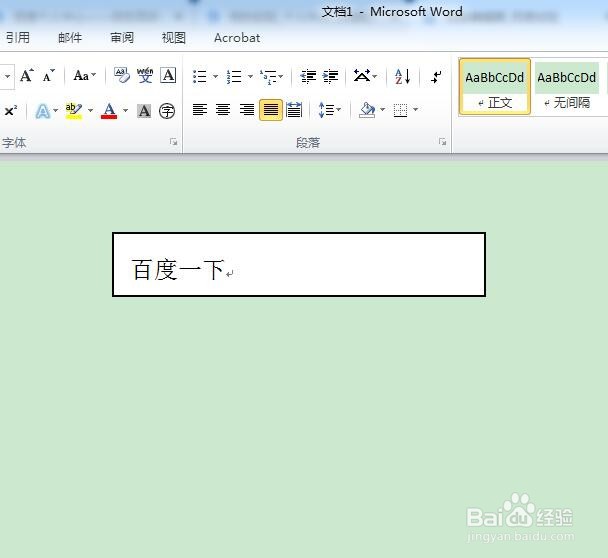This screenshot has width=608, height=558.
Task: Open the Phonetic Guide wén icon
Action: pos(145,75)
